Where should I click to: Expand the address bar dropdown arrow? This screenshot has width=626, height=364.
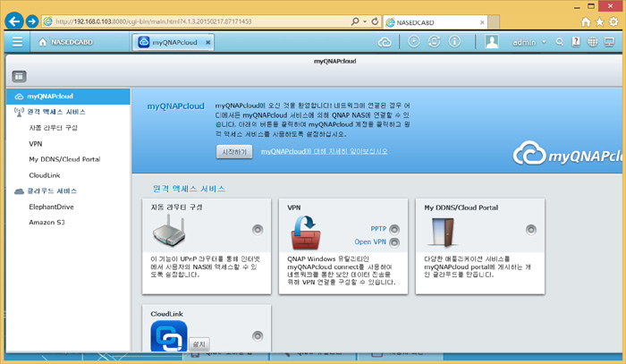[x=365, y=21]
